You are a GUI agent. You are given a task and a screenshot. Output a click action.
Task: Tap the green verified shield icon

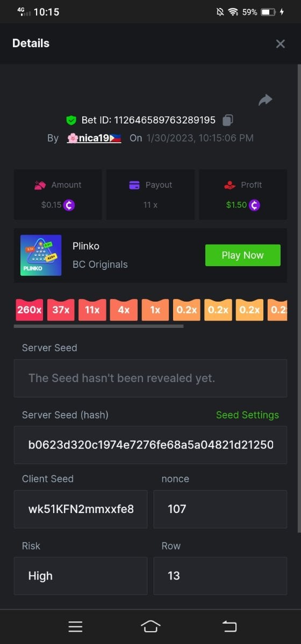(x=71, y=120)
